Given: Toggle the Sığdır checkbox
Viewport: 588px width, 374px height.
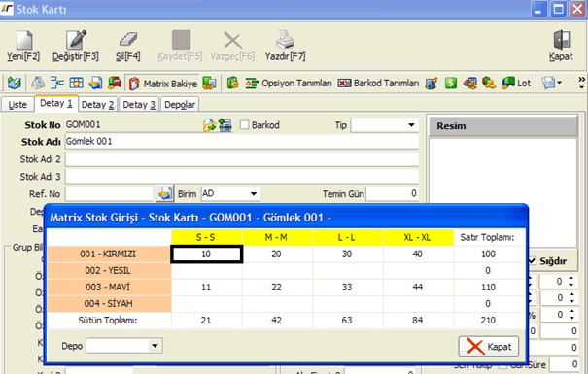Looking at the screenshot, I should 533,260.
